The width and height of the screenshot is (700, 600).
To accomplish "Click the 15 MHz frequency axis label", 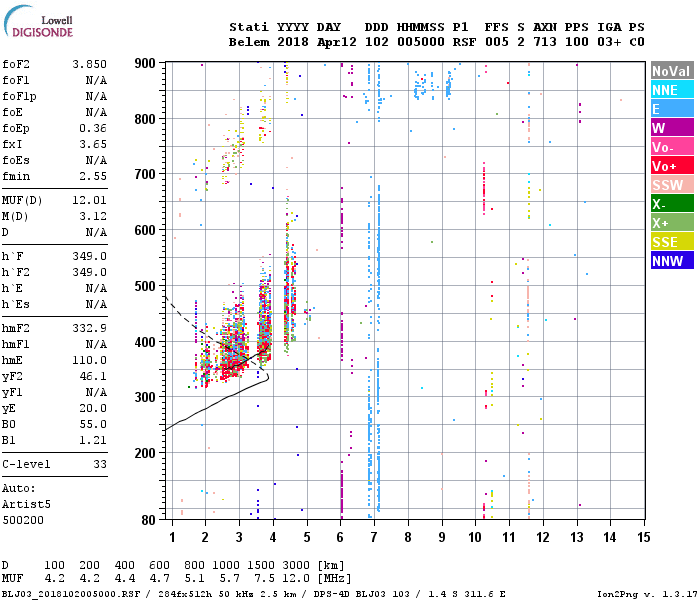I will tap(644, 537).
